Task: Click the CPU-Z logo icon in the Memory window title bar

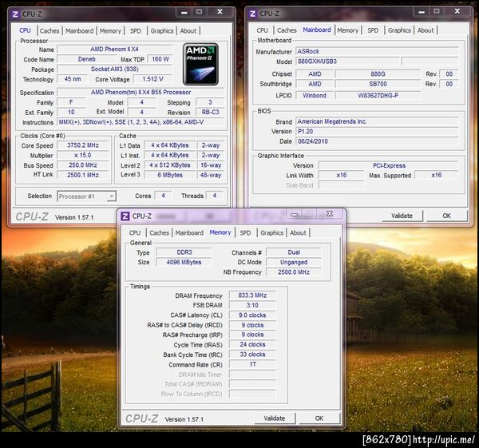Action: click(x=125, y=216)
